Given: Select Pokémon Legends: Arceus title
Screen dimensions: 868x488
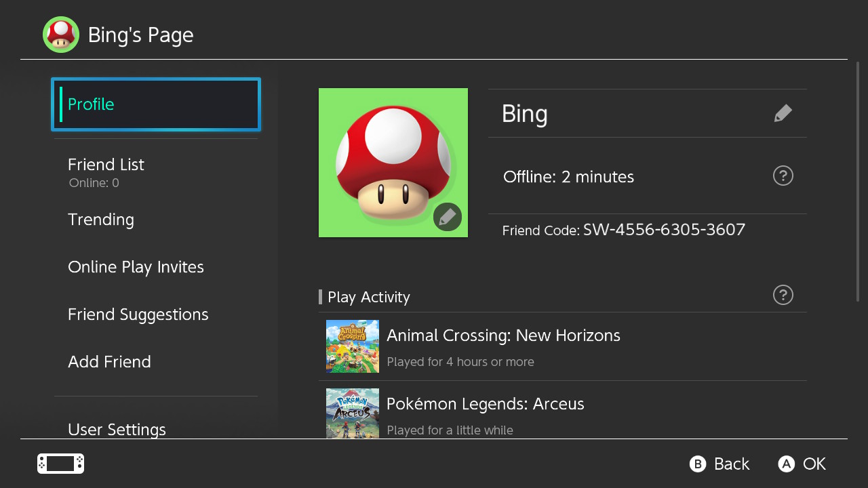Looking at the screenshot, I should [486, 404].
